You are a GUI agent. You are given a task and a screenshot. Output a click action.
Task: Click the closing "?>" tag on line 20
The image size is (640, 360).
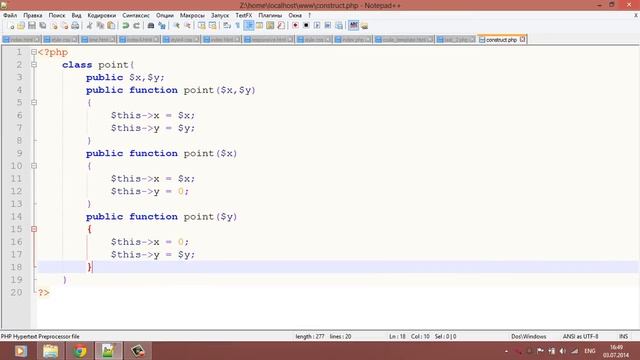44,293
